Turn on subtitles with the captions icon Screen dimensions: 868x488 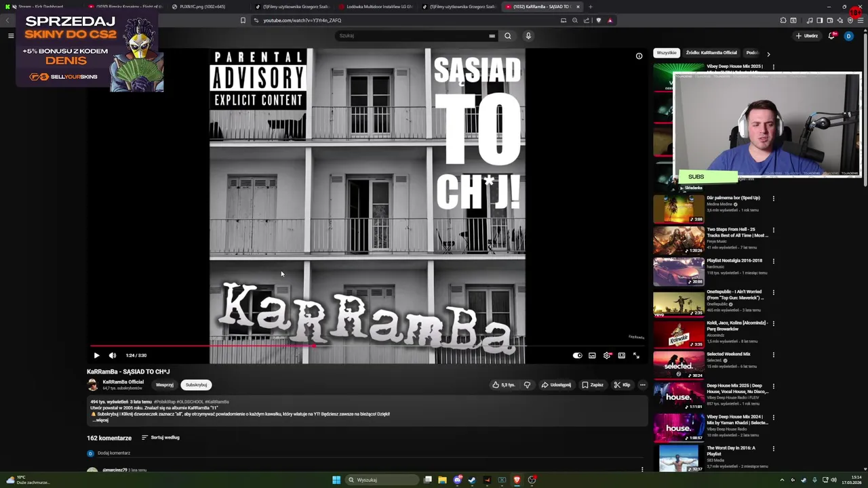pos(592,355)
